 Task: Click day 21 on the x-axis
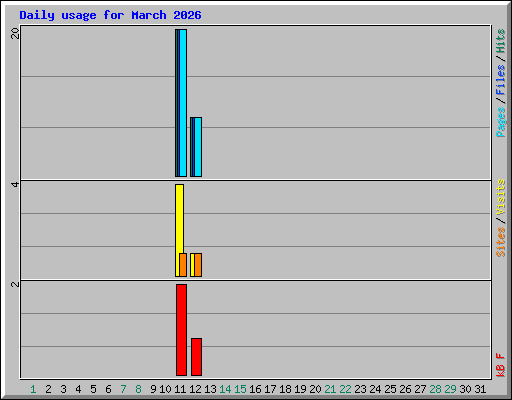pyautogui.click(x=330, y=389)
